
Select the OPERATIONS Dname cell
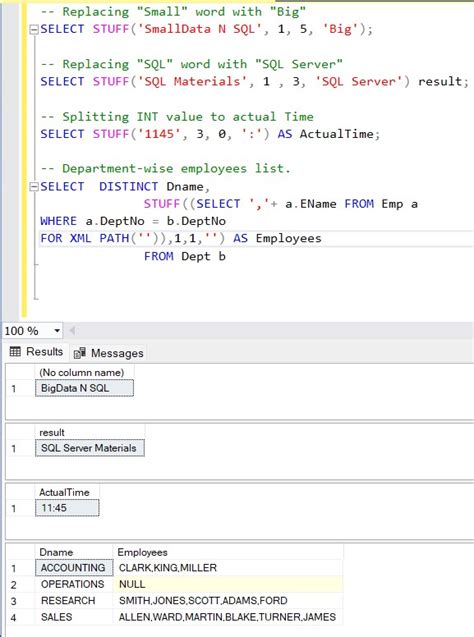[74, 584]
